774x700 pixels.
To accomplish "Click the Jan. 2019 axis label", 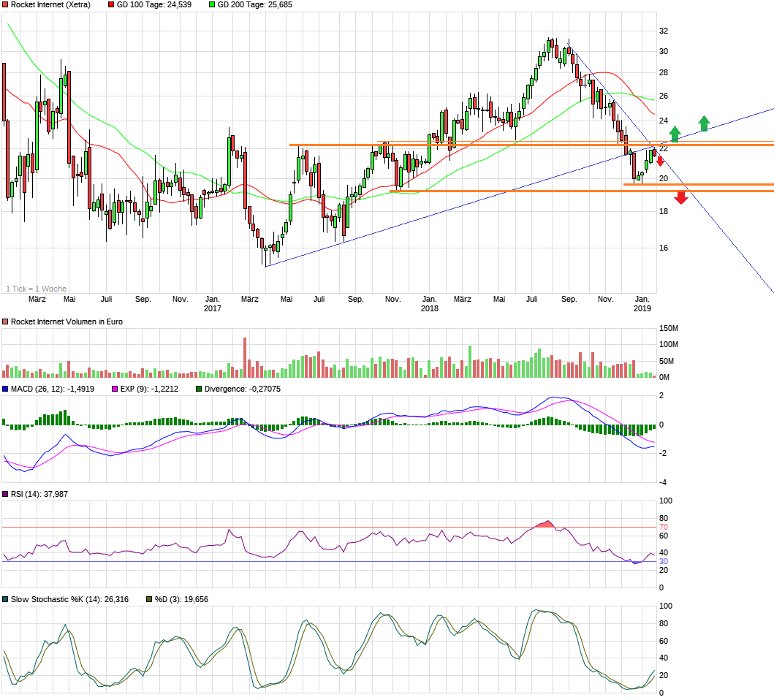I will [x=643, y=303].
